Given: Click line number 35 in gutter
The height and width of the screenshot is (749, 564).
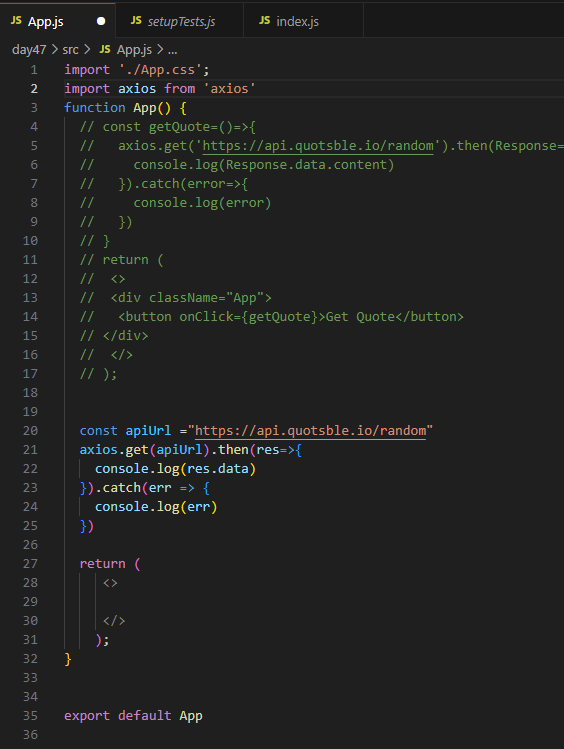Looking at the screenshot, I should click(x=30, y=716).
